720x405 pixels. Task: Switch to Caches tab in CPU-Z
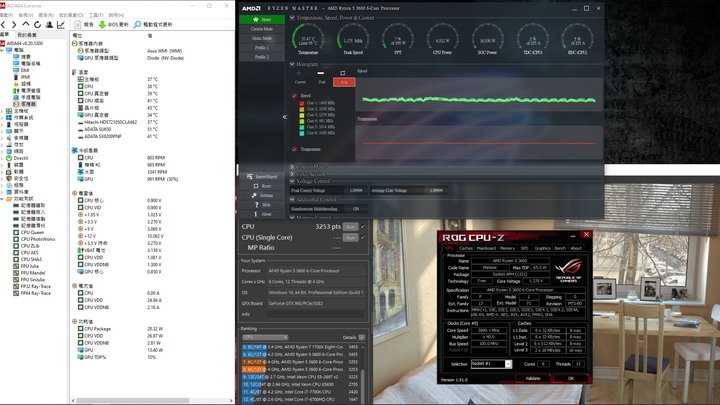[466, 248]
